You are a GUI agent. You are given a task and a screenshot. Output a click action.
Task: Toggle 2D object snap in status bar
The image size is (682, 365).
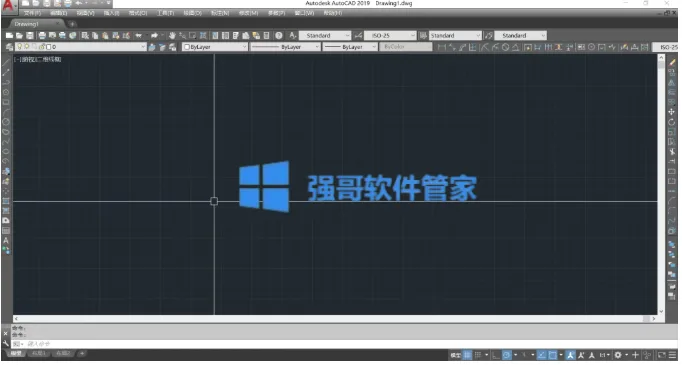point(552,355)
